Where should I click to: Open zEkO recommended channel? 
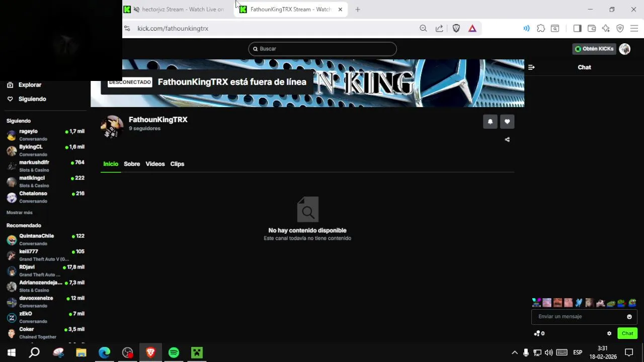45,317
